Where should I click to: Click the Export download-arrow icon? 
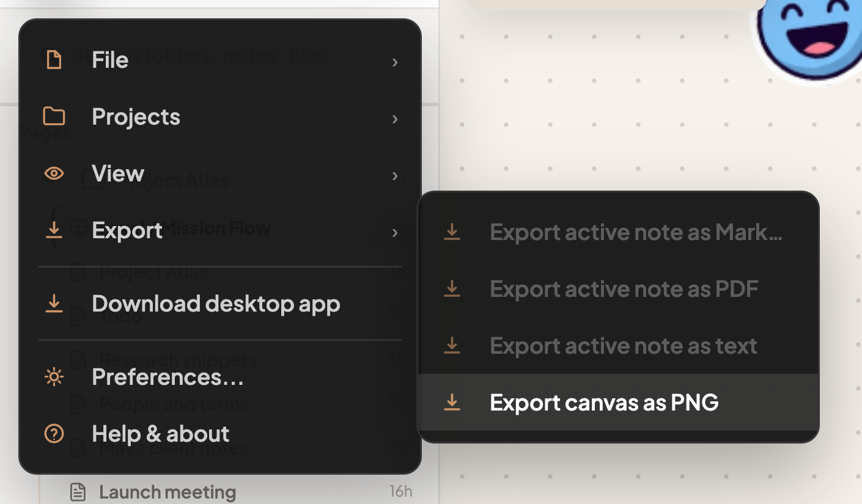pos(54,230)
